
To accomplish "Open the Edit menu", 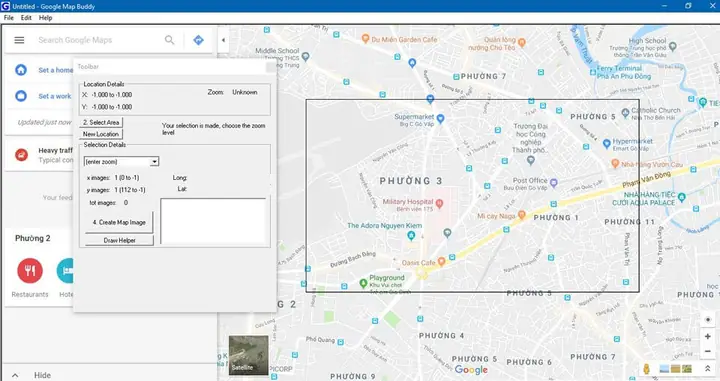I will (26, 17).
